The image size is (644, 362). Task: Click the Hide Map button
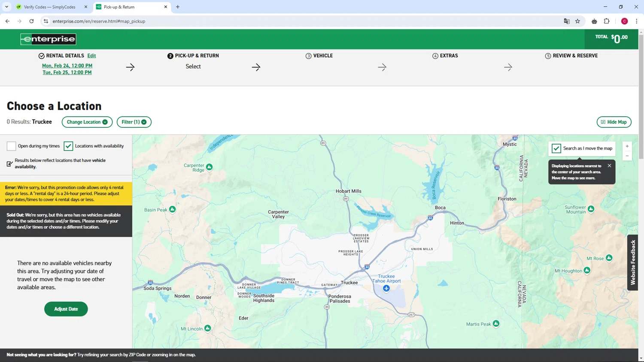point(614,122)
